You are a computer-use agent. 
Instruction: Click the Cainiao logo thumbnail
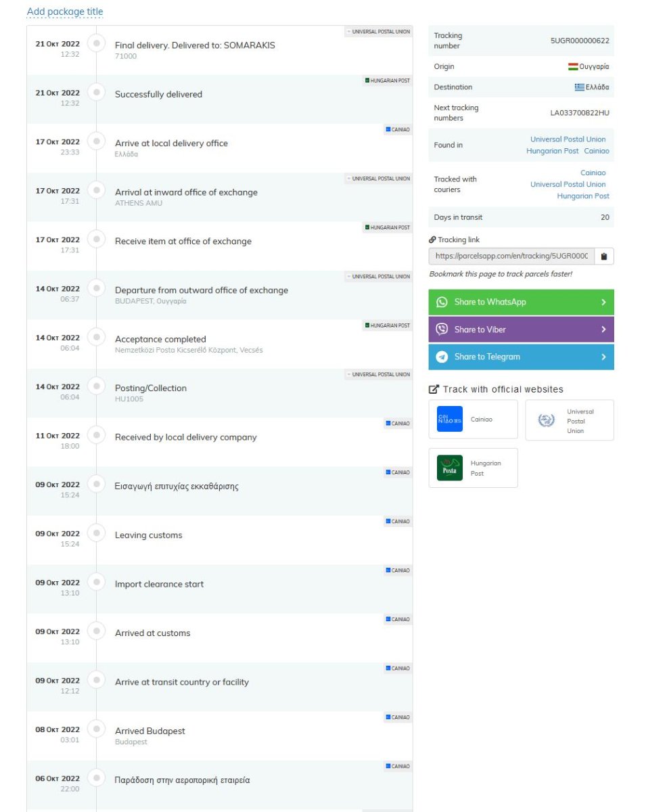(x=450, y=419)
